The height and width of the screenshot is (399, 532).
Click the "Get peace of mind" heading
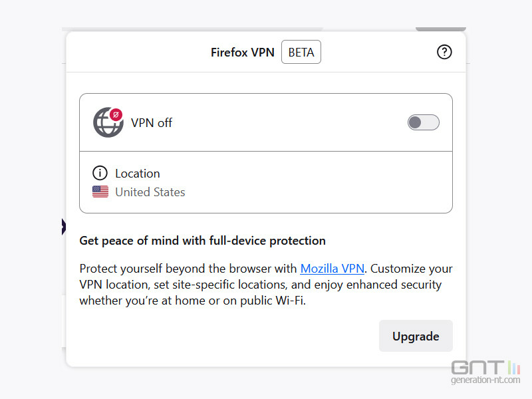tap(202, 241)
